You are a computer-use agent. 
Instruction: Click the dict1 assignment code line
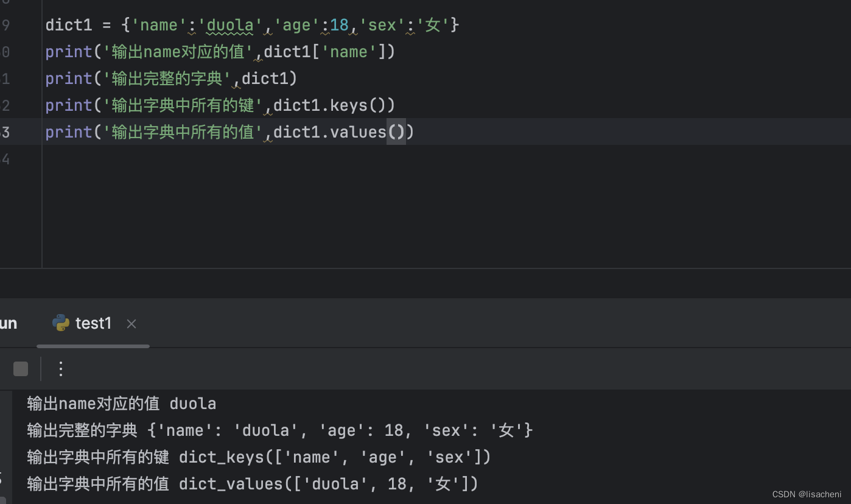tap(252, 25)
